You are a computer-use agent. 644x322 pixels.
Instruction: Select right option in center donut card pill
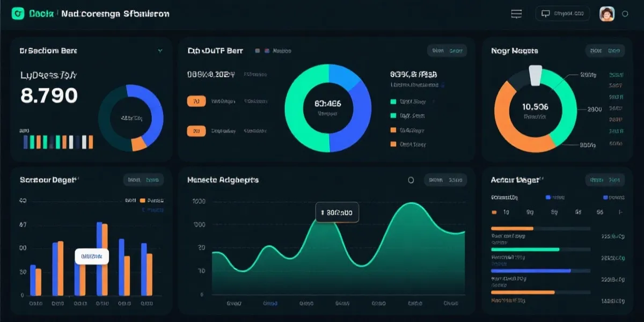[456, 51]
